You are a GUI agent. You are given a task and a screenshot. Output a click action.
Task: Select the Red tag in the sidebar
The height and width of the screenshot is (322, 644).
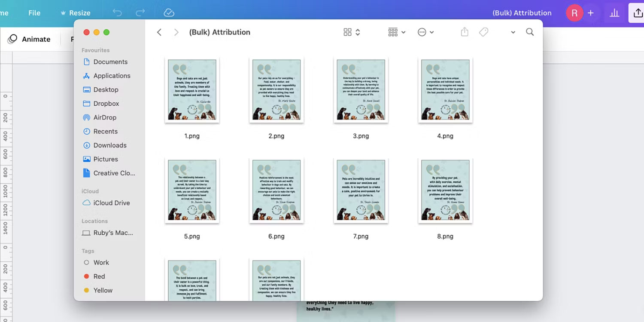99,276
